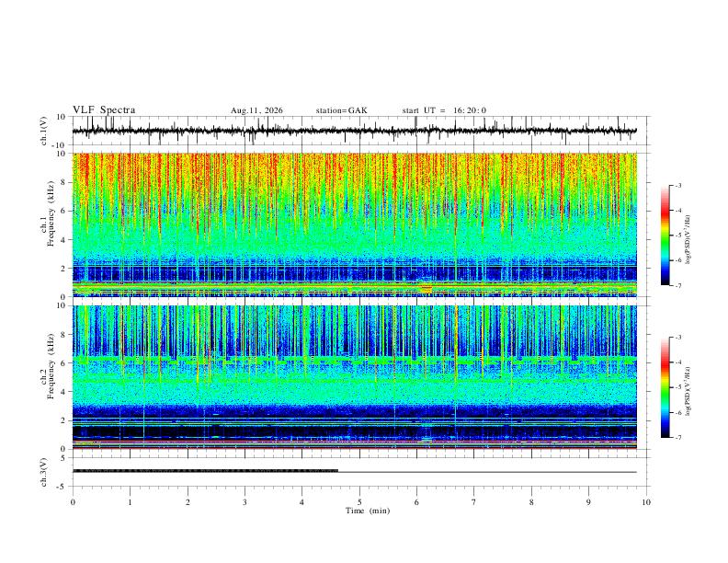Viewport: 728px width, 563px height.
Task: Click the ch.2 spectrogram color scale bar
Action: click(665, 387)
